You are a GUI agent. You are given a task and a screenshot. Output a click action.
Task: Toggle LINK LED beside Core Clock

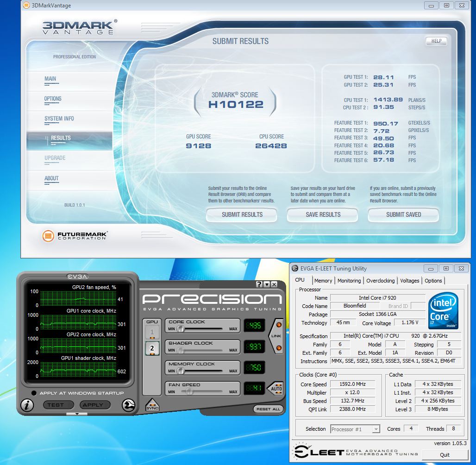click(279, 325)
